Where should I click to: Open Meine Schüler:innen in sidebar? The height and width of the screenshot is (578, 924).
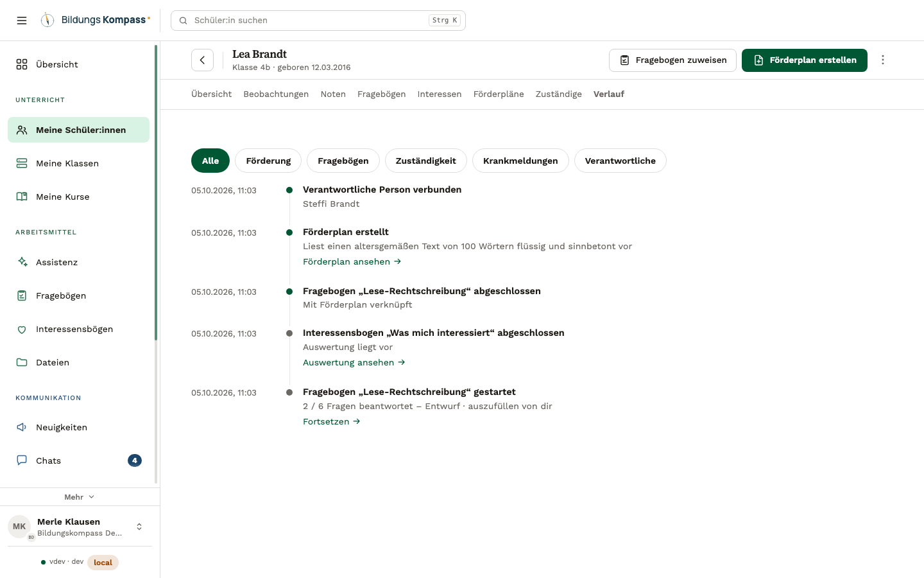coord(78,130)
